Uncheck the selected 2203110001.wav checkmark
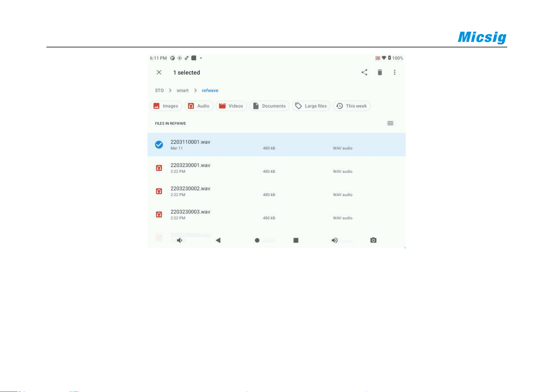554x392 pixels. [x=159, y=144]
